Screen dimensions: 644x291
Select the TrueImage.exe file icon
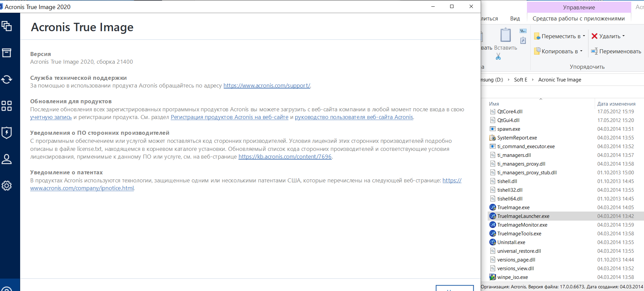[492, 208]
